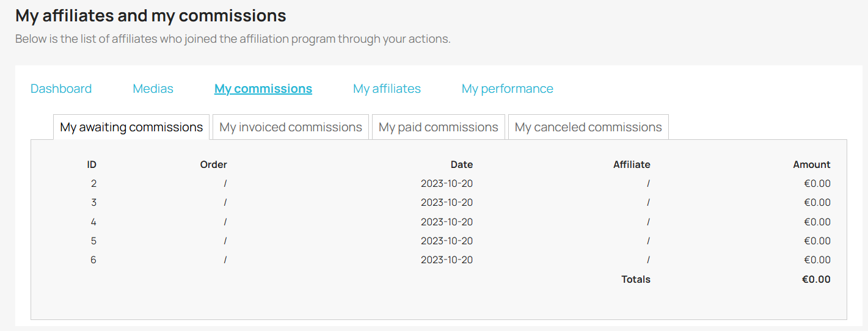Select the commission row with ID 2
This screenshot has height=331, width=868.
(439, 183)
